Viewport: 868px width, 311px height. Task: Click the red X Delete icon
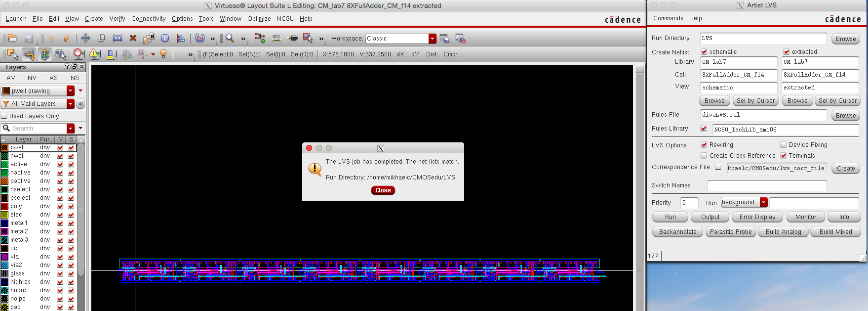pos(133,38)
